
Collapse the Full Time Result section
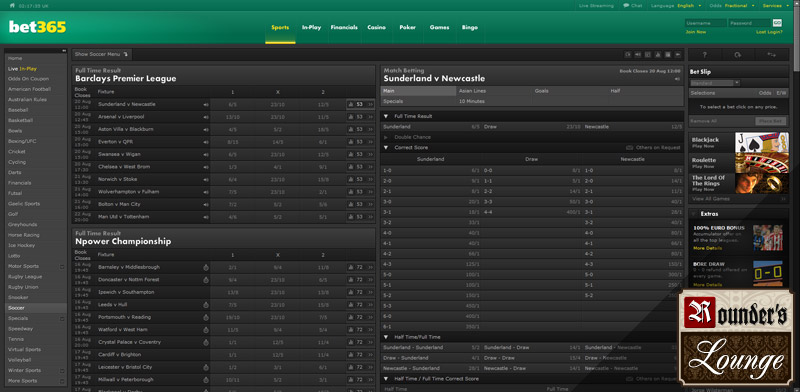tap(386, 116)
